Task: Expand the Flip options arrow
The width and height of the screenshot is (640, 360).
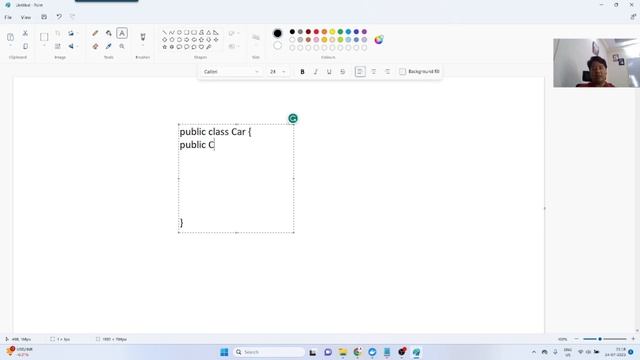Action: click(78, 47)
